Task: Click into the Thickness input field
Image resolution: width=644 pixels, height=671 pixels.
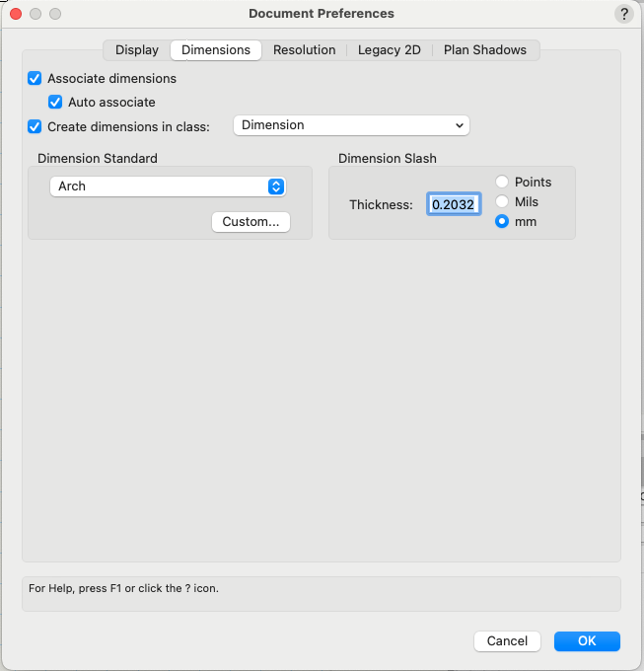Action: (453, 204)
